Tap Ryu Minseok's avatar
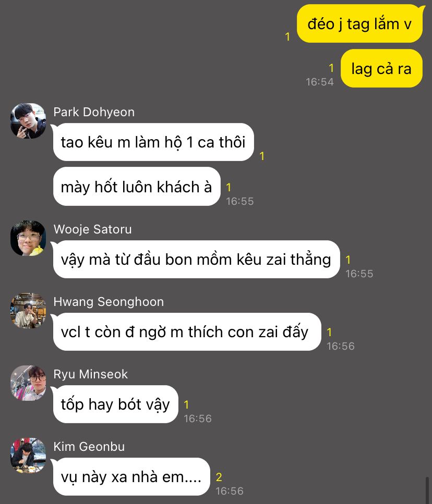 point(28,383)
